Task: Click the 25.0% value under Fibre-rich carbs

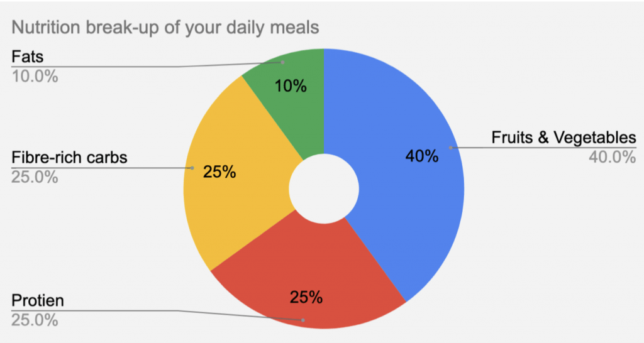Action: (35, 177)
